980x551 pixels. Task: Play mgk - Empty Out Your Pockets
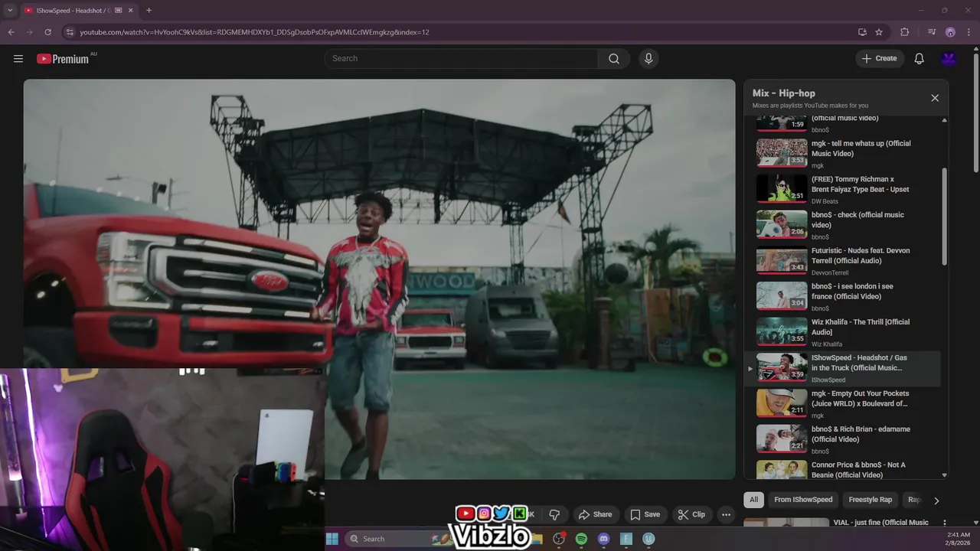point(842,403)
